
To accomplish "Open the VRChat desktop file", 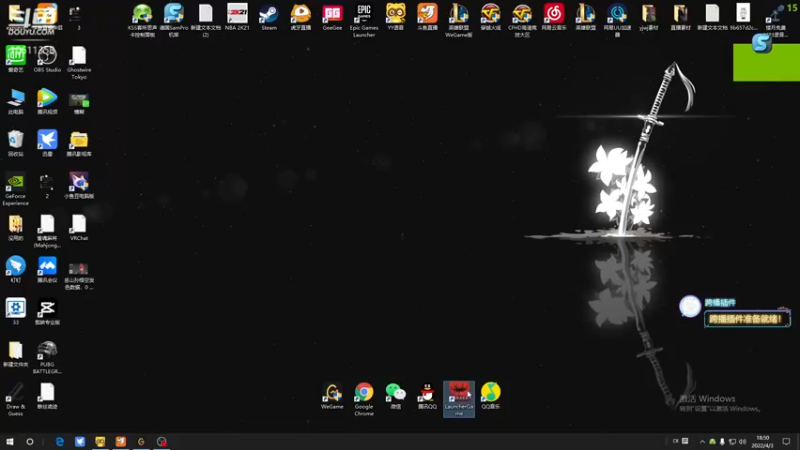I will pos(79,228).
